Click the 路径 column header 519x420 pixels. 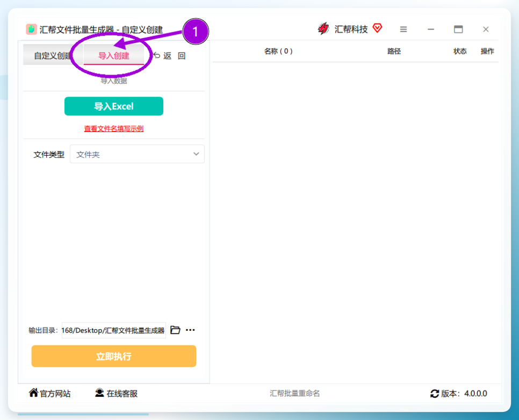[x=394, y=52]
